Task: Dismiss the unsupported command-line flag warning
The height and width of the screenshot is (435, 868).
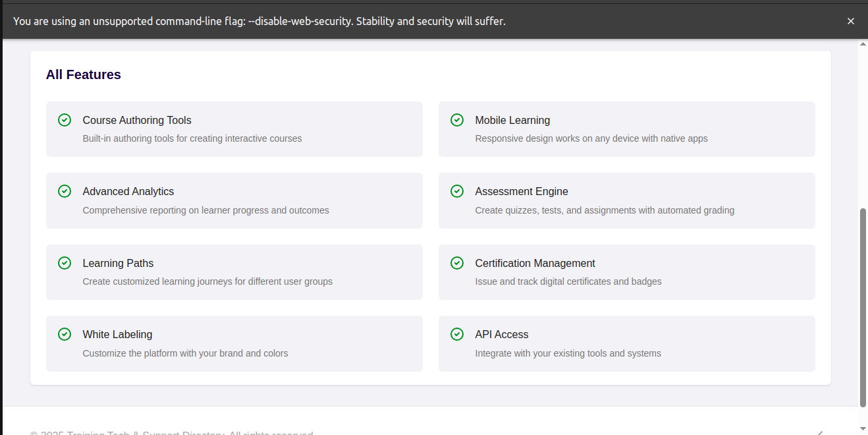Action: (x=851, y=21)
